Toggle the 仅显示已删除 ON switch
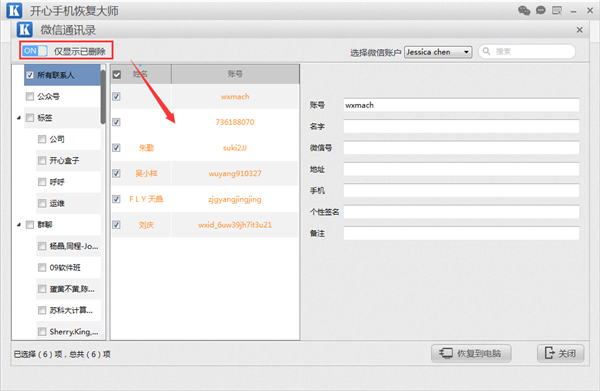The height and width of the screenshot is (391, 600). coord(34,51)
